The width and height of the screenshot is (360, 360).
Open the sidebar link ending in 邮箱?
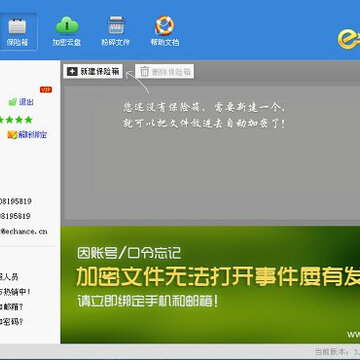pos(12,307)
